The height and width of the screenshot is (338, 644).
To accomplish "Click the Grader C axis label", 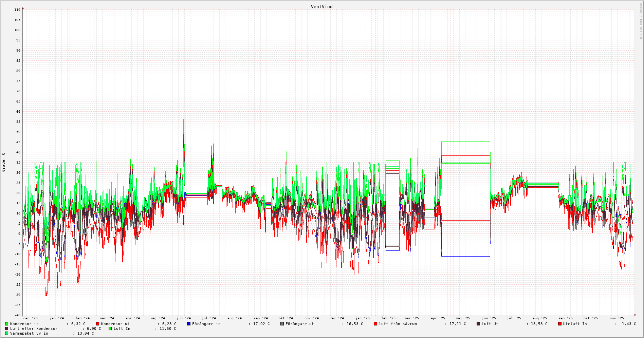I will coord(4,162).
